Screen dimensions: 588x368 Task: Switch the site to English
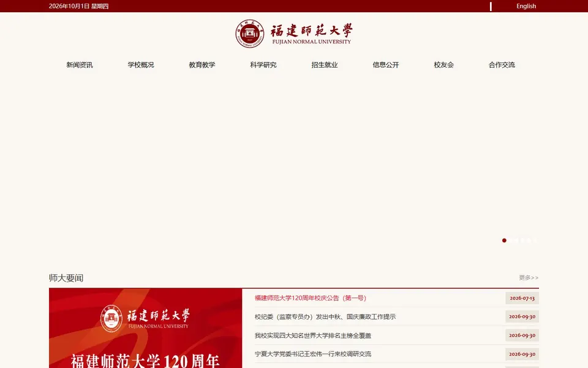click(526, 6)
